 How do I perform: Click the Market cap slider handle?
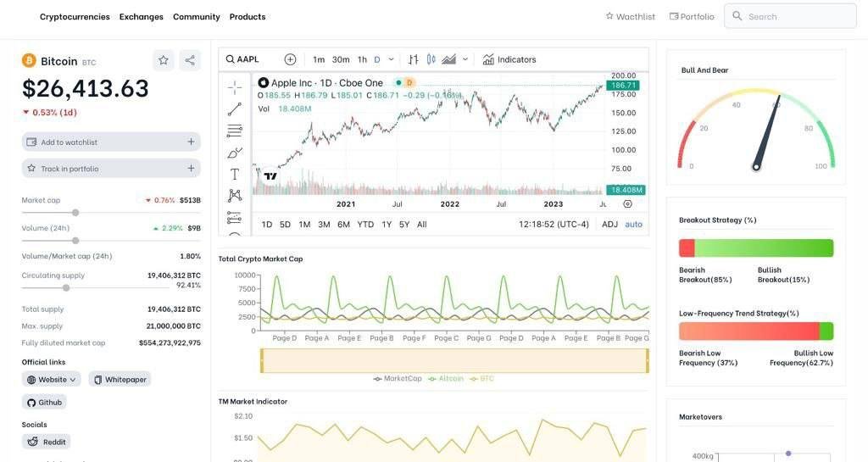pyautogui.click(x=75, y=213)
